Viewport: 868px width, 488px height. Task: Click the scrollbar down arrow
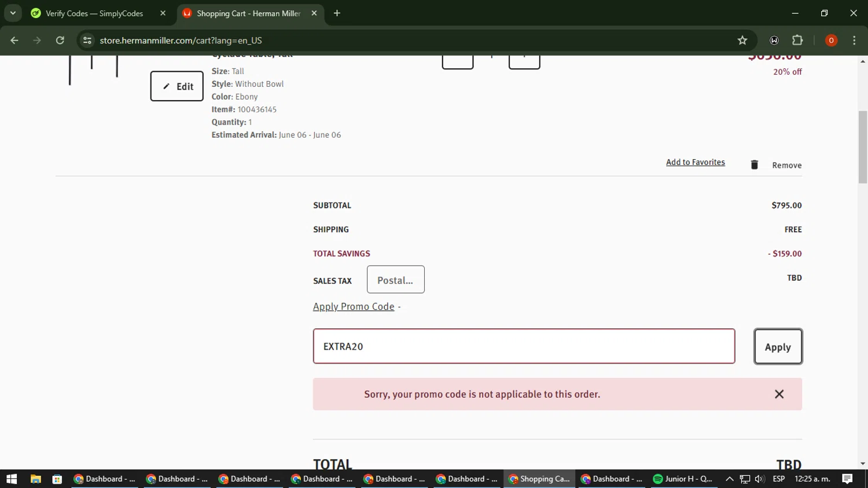pos(863,464)
